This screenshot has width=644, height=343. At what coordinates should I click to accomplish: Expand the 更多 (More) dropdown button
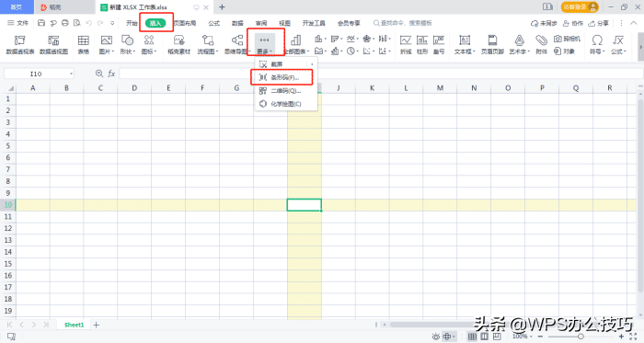tap(264, 44)
